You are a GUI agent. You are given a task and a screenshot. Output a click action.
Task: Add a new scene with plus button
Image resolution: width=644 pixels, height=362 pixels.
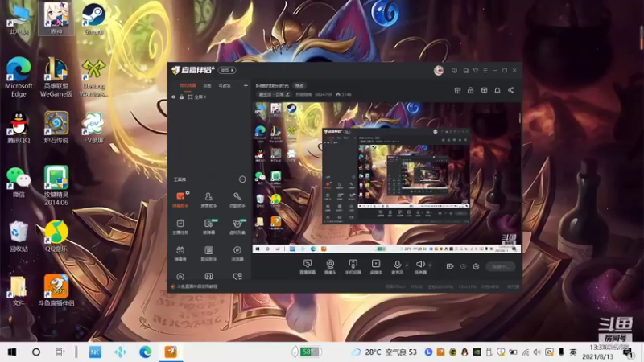tap(246, 86)
